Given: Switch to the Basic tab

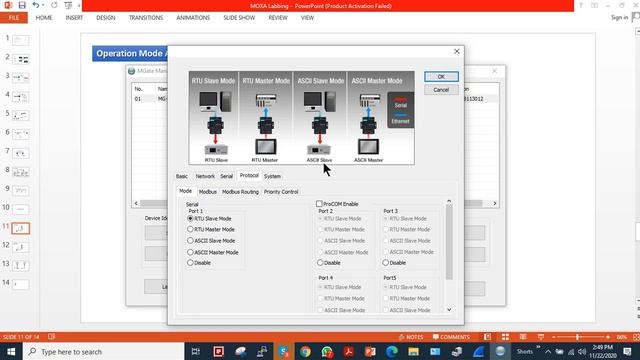Looking at the screenshot, I should [182, 176].
